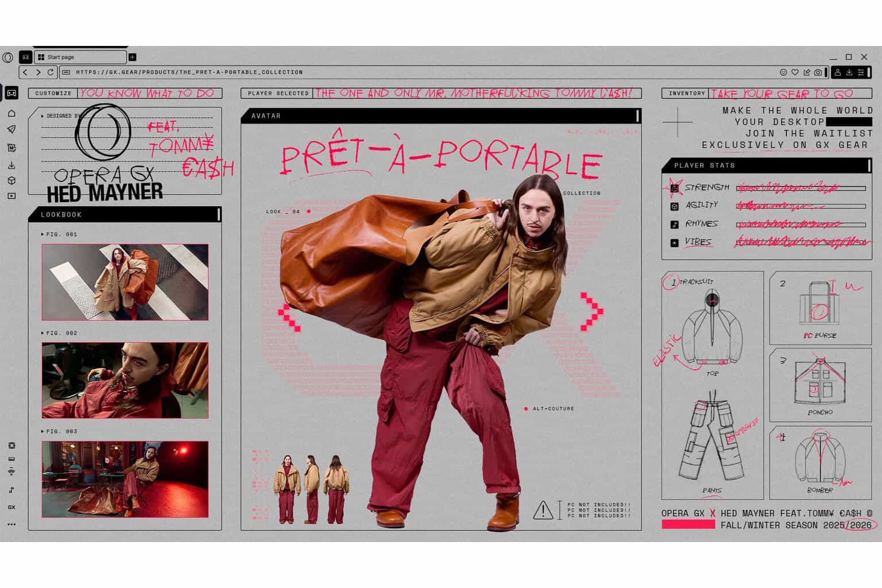The image size is (882, 588).
Task: Click the warning triangle icon
Action: tap(543, 510)
